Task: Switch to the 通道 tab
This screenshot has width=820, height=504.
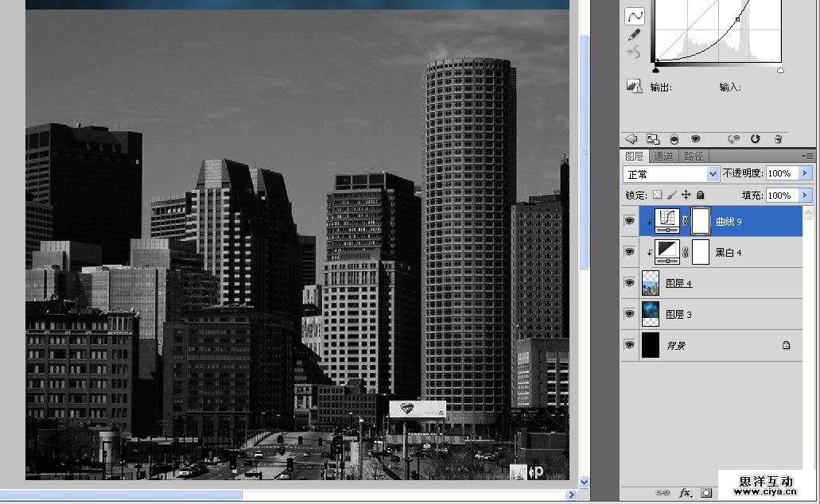Action: coord(663,156)
